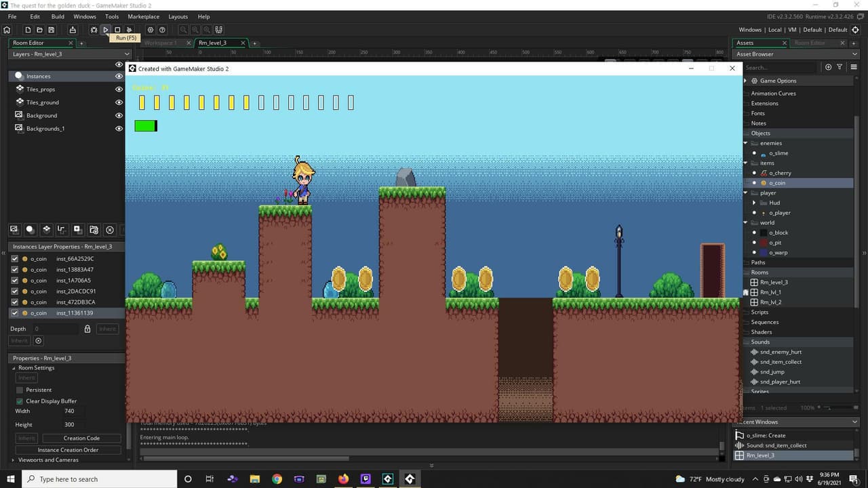The height and width of the screenshot is (488, 868).
Task: Open the File menu
Action: 12,16
